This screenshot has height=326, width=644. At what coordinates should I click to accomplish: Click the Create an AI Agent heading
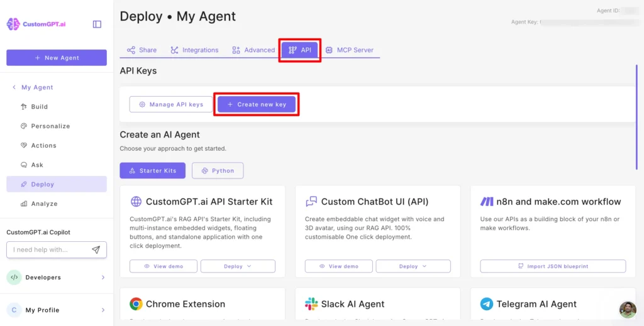click(x=160, y=134)
